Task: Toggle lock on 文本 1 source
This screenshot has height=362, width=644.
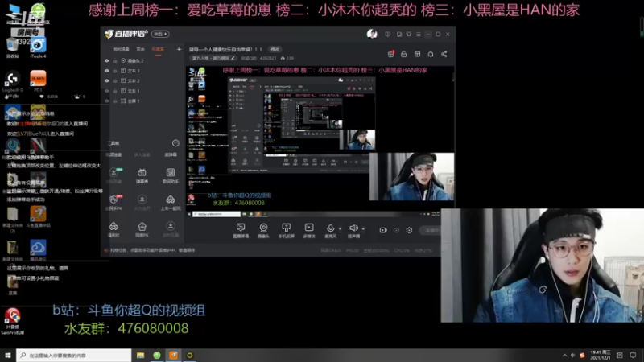Action: point(115,91)
